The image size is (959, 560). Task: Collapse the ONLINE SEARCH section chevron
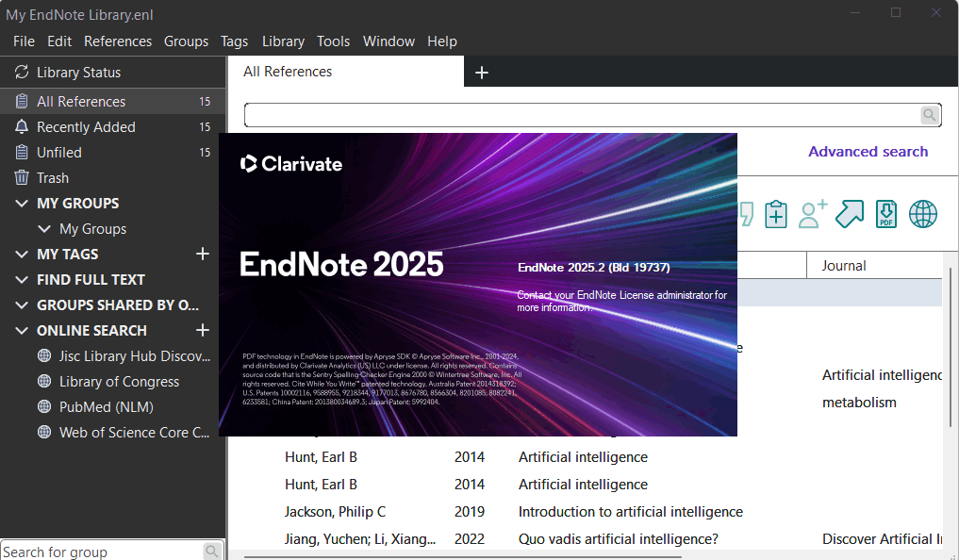[22, 330]
